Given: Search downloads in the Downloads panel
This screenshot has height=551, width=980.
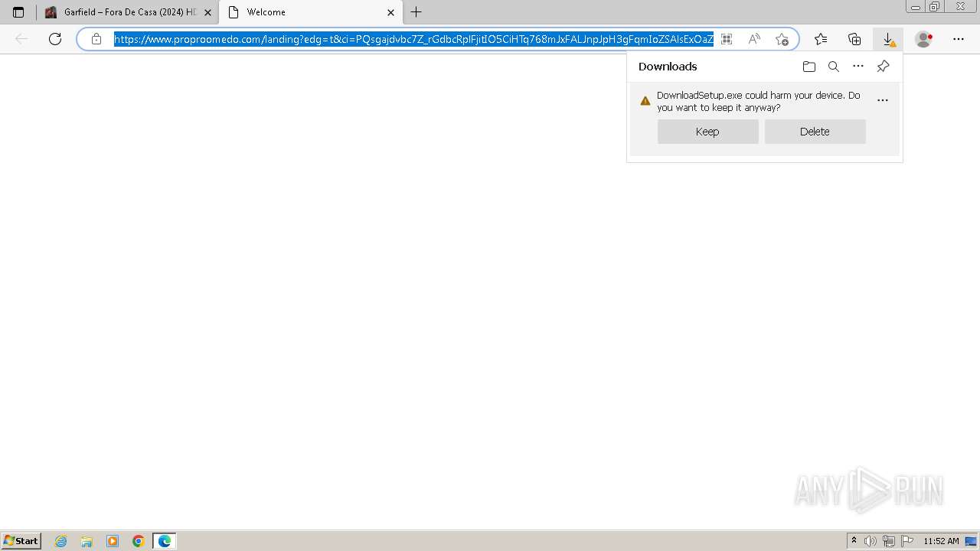Looking at the screenshot, I should coord(834,67).
